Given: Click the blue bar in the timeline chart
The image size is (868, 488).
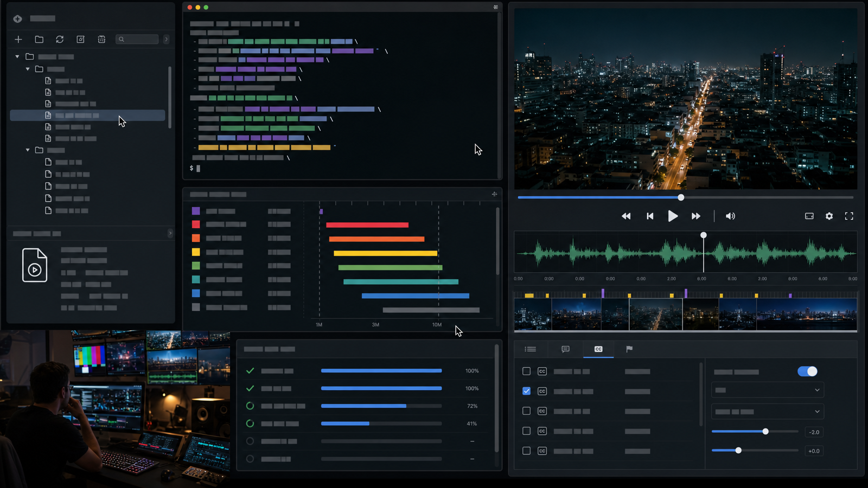Looking at the screenshot, I should pos(416,296).
